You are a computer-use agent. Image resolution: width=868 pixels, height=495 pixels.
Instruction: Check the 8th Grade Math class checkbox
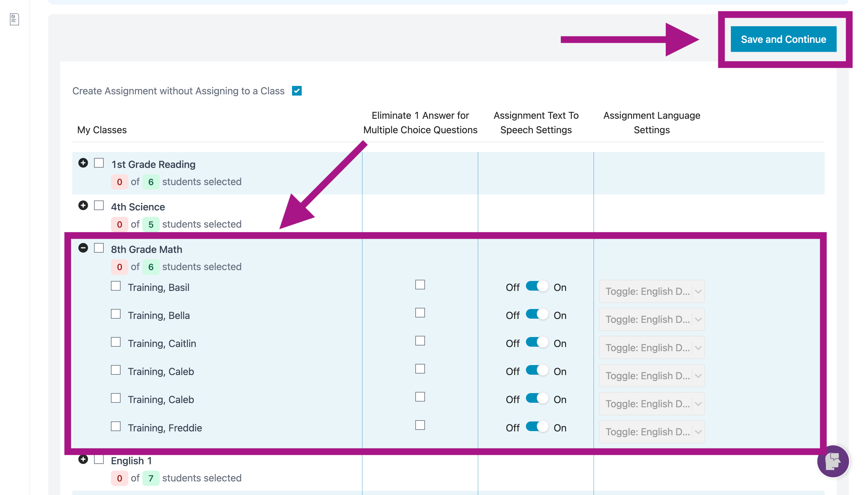[x=99, y=248]
